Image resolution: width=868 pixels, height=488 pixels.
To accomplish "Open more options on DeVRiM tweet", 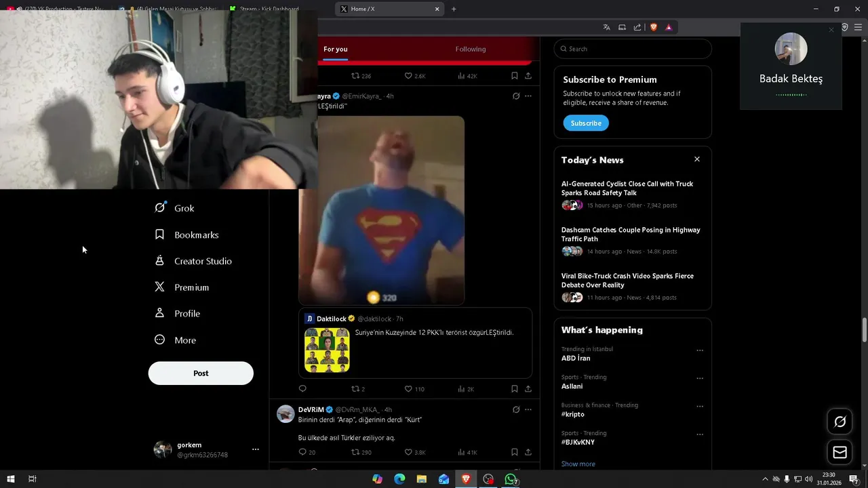I will tap(528, 409).
